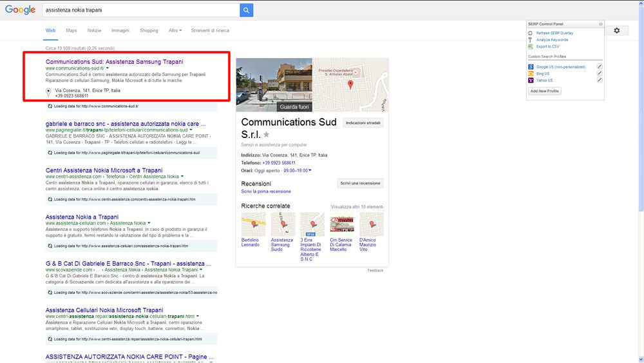
Task: Edit the Bing US profile pencil icon
Action: 599,73
